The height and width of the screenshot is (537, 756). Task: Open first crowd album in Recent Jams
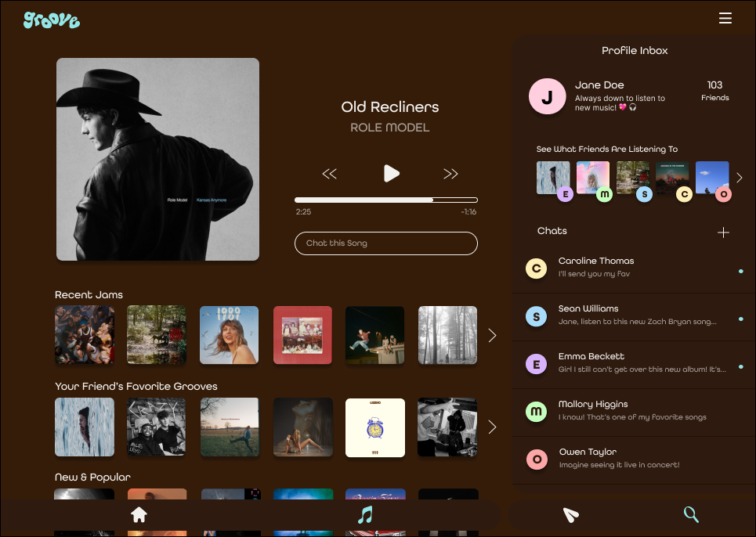pyautogui.click(x=85, y=335)
